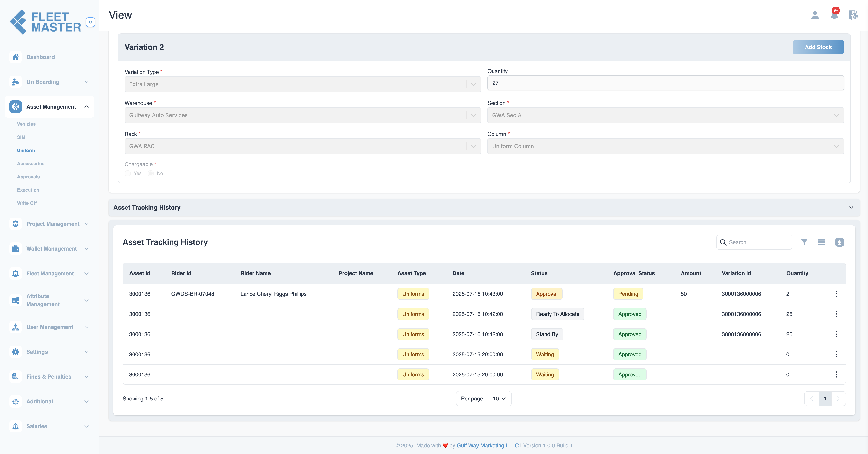Open the Execution submenu item

28,190
